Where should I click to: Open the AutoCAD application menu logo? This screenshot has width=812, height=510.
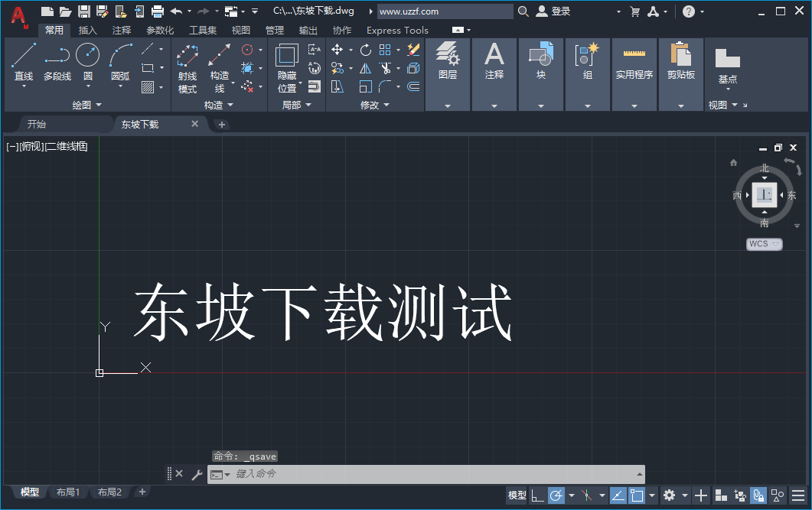click(x=18, y=16)
